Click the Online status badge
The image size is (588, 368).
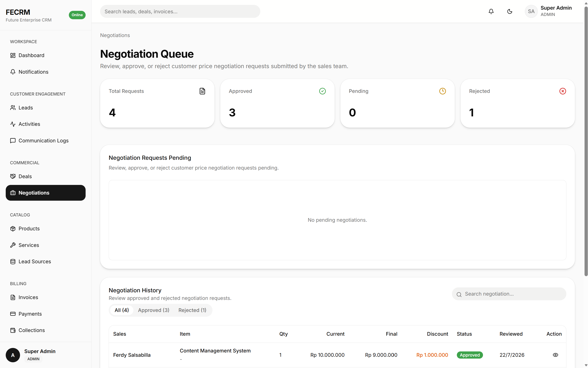click(77, 15)
